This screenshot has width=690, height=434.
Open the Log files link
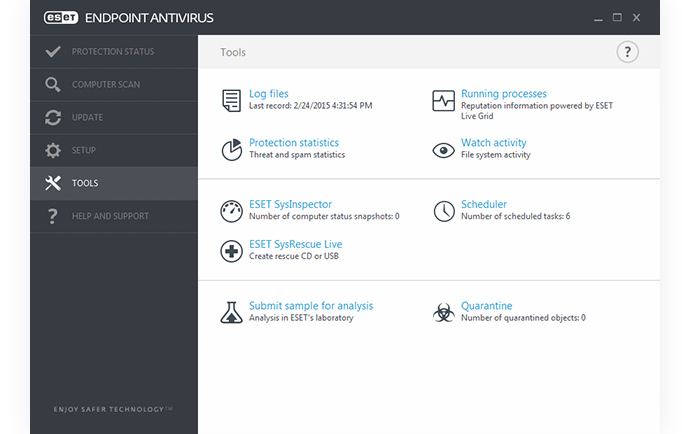pos(268,94)
